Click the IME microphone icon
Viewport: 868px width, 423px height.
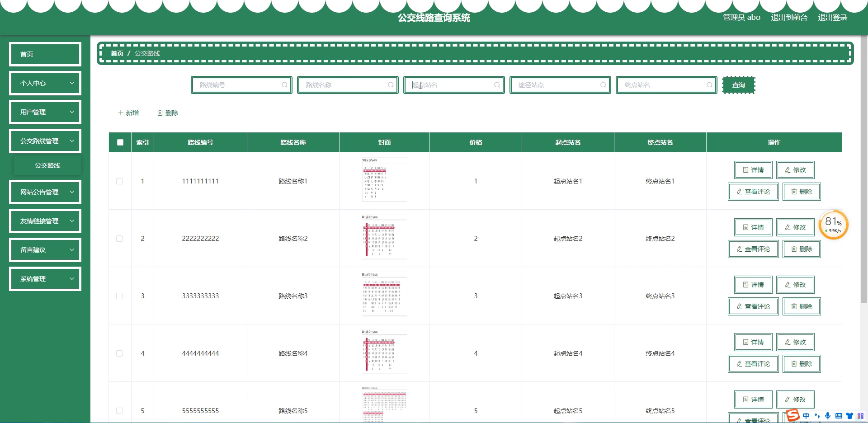coord(828,416)
